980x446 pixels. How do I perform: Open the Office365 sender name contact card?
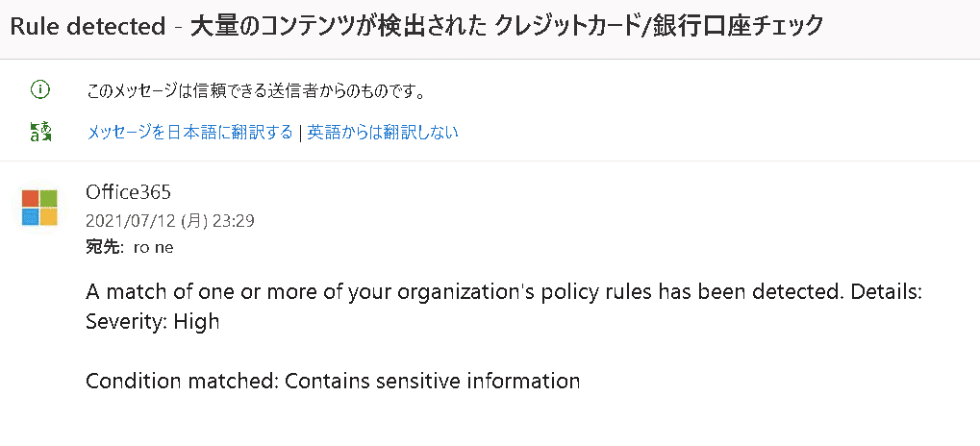128,192
